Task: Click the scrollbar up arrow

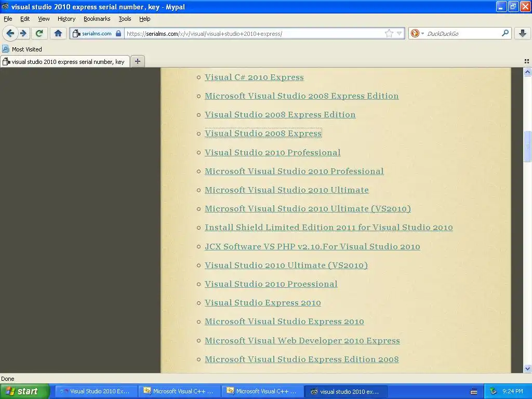Action: pyautogui.click(x=527, y=72)
